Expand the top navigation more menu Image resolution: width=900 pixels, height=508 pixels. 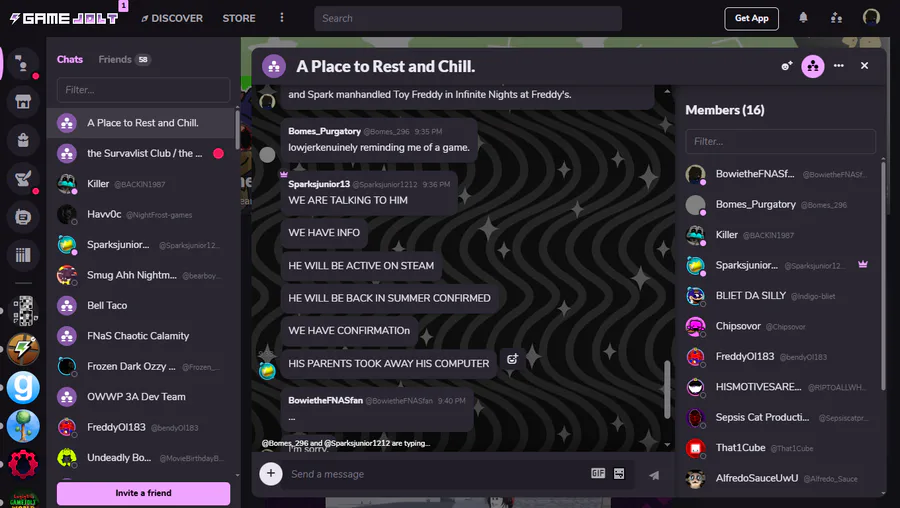pos(281,18)
